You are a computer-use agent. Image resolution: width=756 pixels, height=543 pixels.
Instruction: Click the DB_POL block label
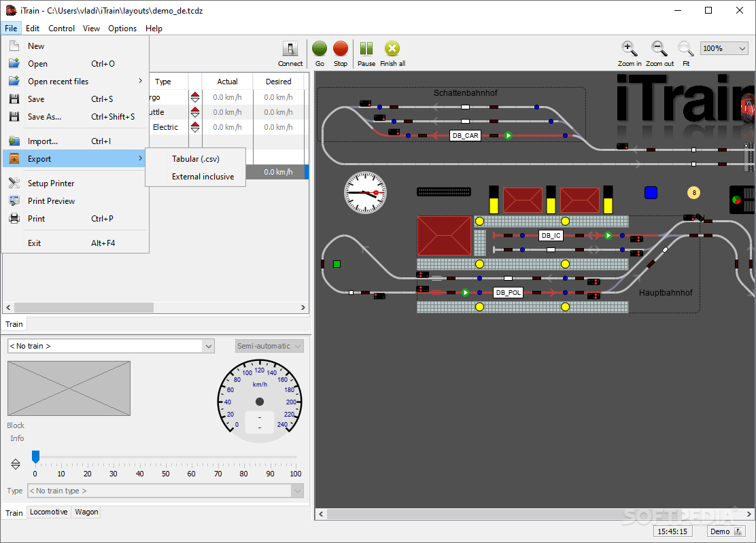[508, 292]
